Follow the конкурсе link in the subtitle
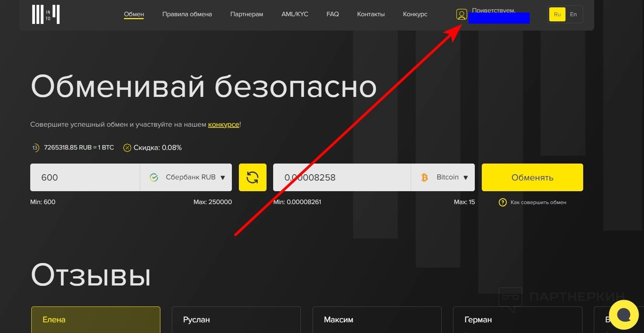 tap(224, 125)
